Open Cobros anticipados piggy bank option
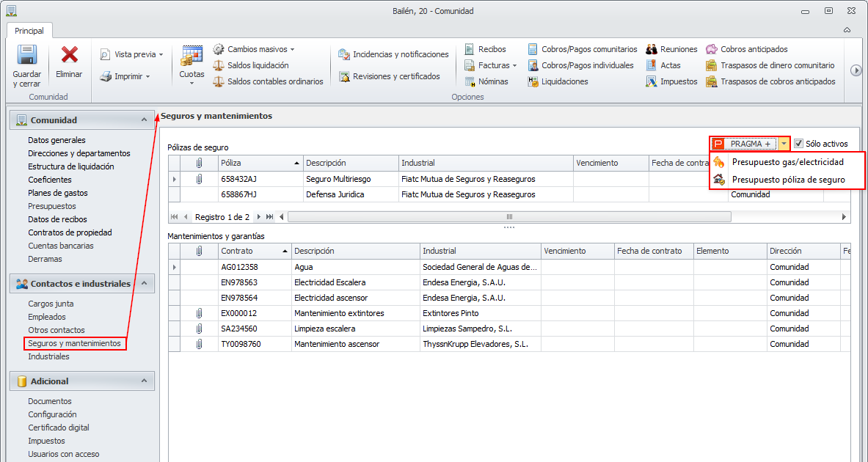The height and width of the screenshot is (462, 868). [x=754, y=49]
